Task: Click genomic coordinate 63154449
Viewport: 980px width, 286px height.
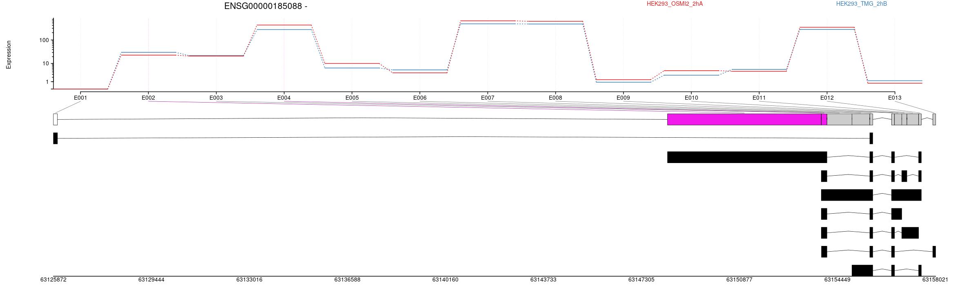Action: pyautogui.click(x=837, y=280)
